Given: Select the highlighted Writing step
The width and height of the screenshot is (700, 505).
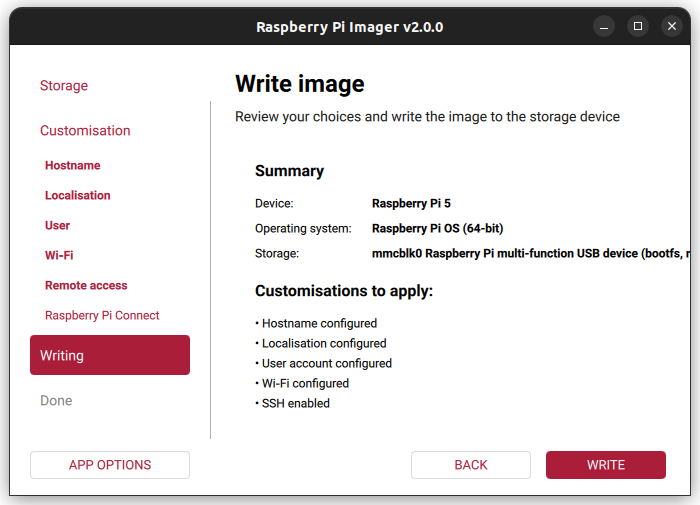Looking at the screenshot, I should tap(110, 355).
